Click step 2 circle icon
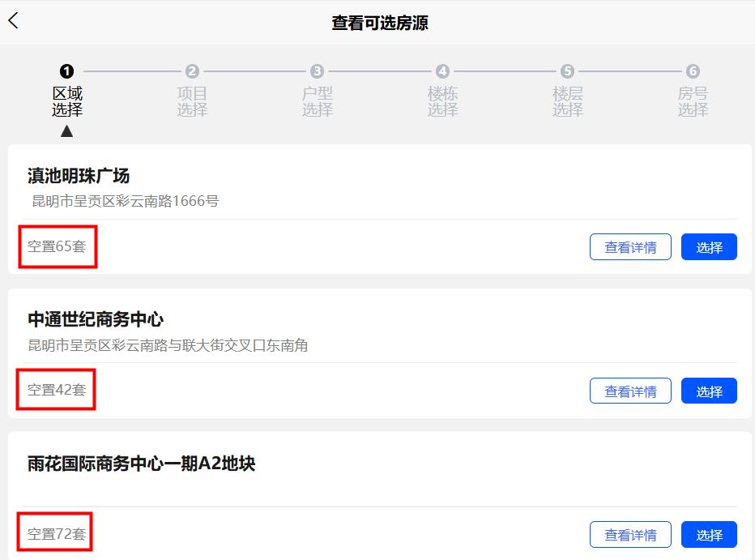Viewport: 755px width, 560px height. pyautogui.click(x=192, y=71)
